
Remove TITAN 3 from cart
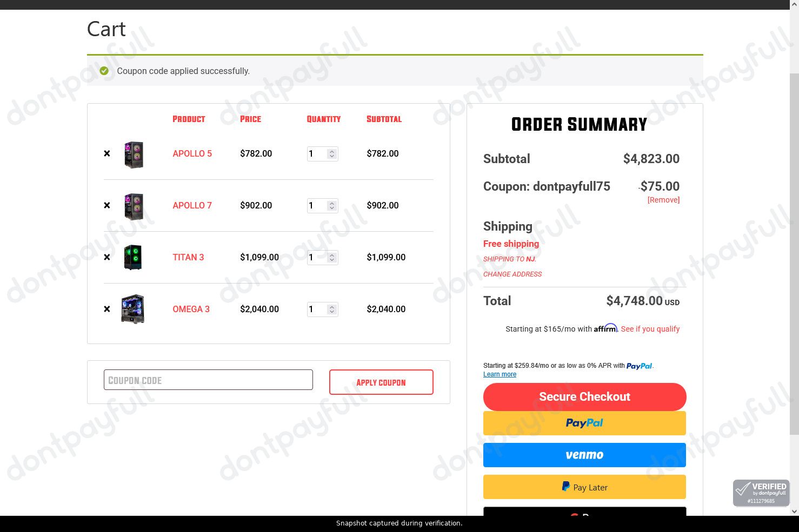[x=106, y=257]
